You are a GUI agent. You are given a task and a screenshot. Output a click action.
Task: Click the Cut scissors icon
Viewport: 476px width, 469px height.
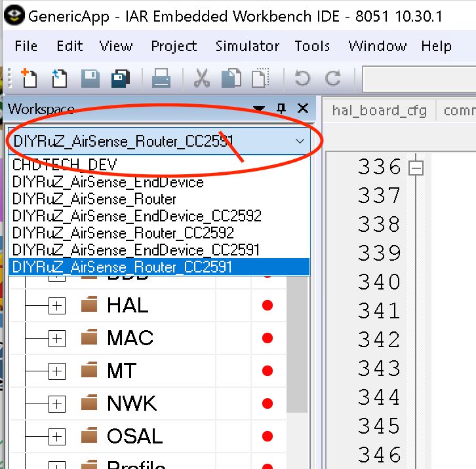click(x=201, y=78)
